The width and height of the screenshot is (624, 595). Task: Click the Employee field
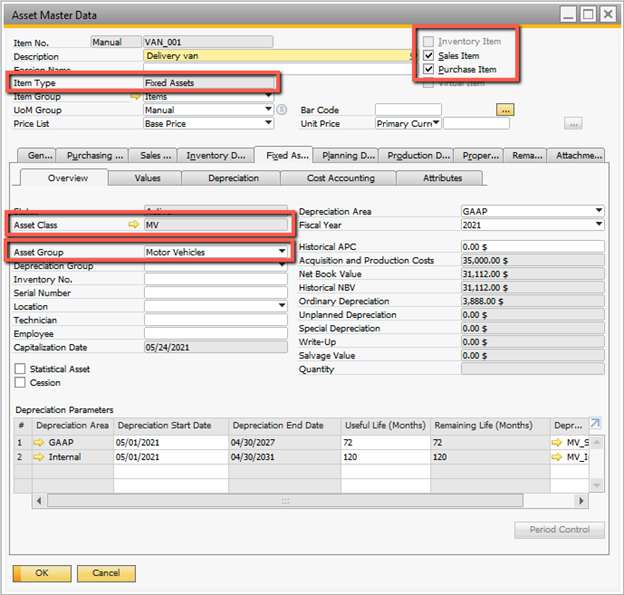pos(216,333)
